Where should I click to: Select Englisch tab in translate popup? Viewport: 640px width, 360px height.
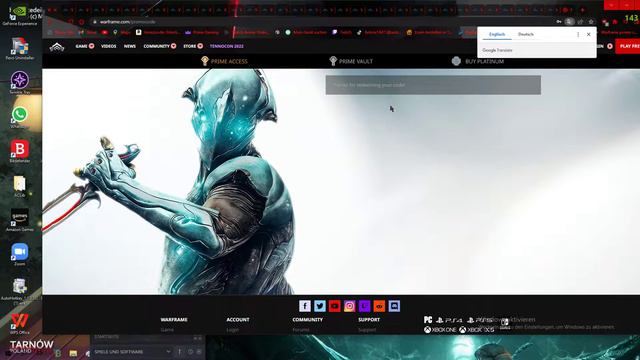497,34
